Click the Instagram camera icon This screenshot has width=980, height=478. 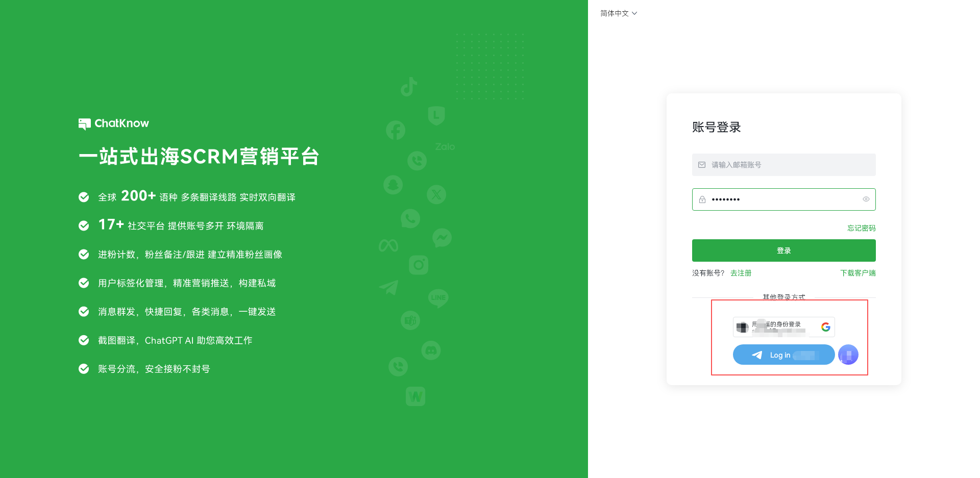coord(419,265)
